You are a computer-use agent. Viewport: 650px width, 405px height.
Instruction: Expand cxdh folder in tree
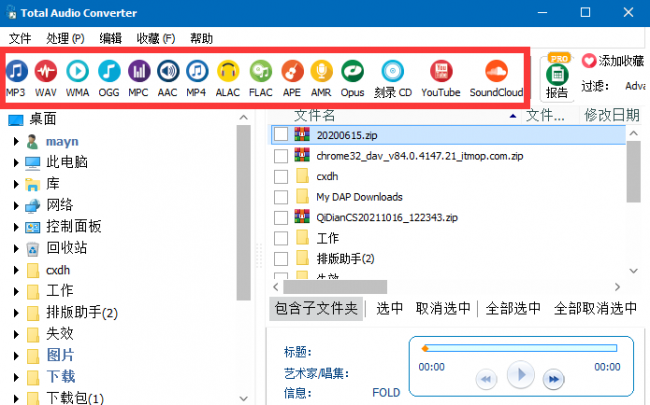tap(16, 270)
